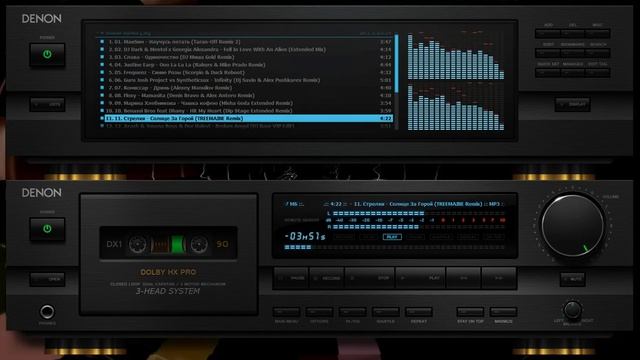Select playlist track 4 Ooo La La La
Viewport: 640px width, 360px height.
coord(245,64)
